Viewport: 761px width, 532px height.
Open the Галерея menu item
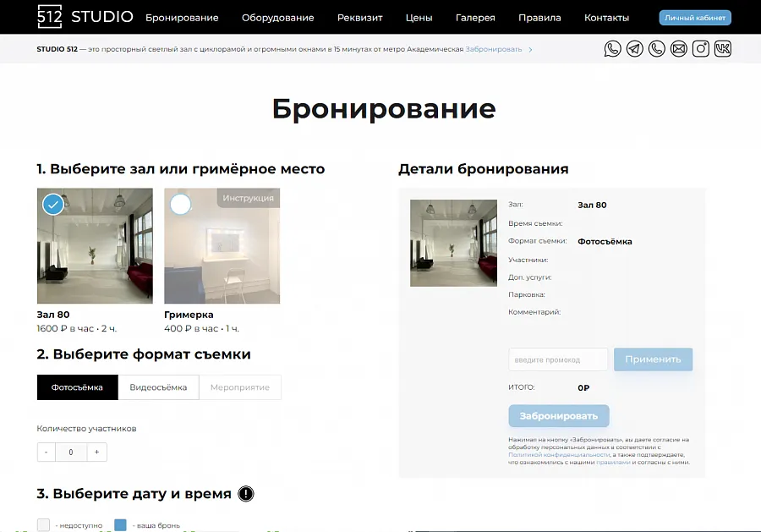(x=475, y=18)
